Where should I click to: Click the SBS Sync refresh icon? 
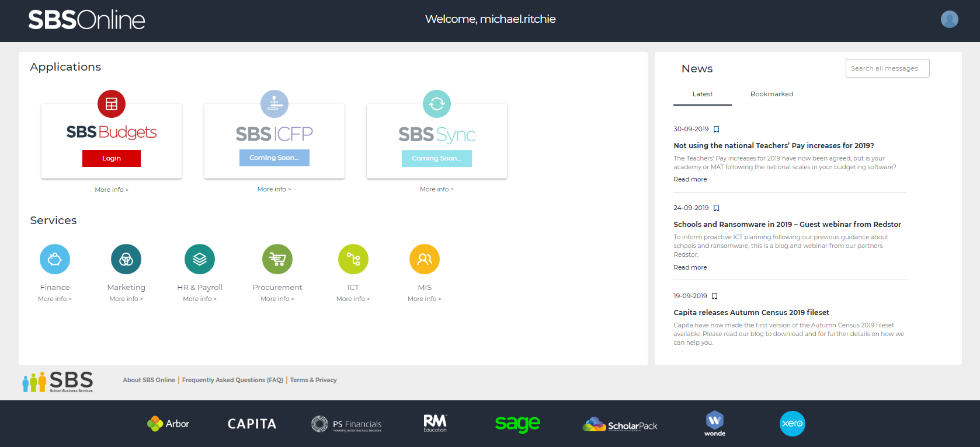[437, 104]
